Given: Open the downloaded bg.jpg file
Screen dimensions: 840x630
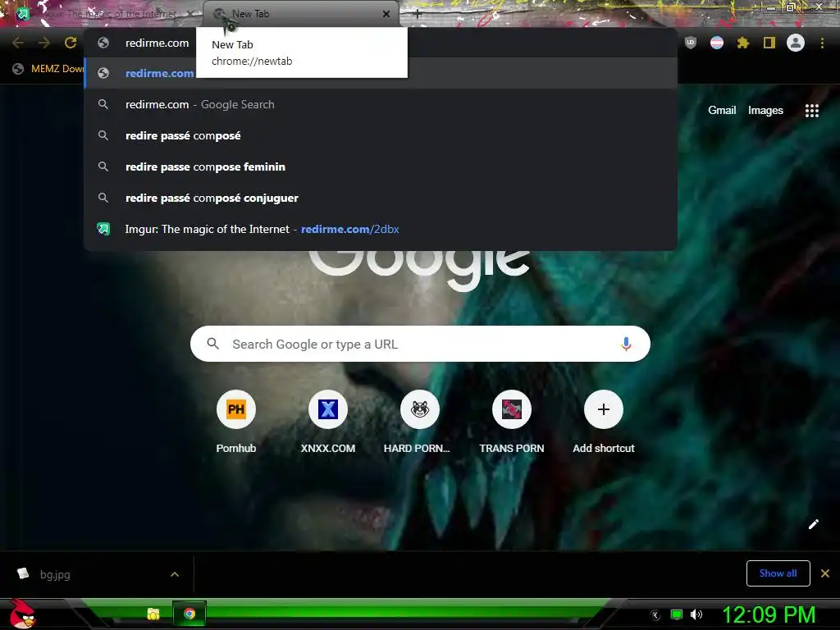Looking at the screenshot, I should [x=55, y=574].
